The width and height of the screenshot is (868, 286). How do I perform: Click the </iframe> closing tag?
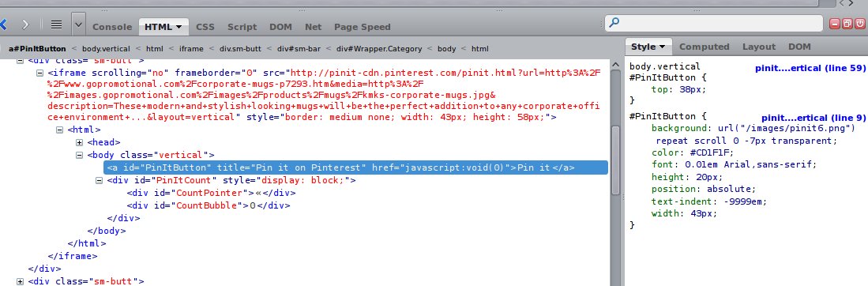[x=73, y=256]
